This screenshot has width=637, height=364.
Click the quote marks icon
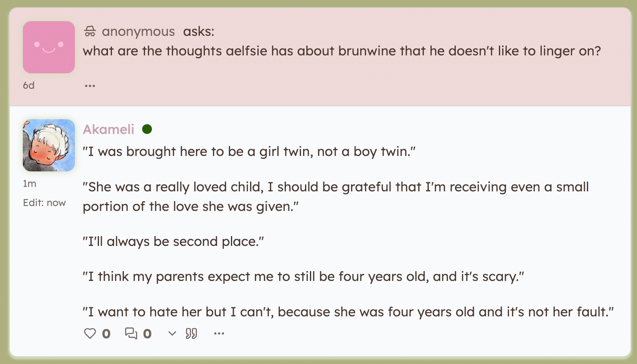191,333
